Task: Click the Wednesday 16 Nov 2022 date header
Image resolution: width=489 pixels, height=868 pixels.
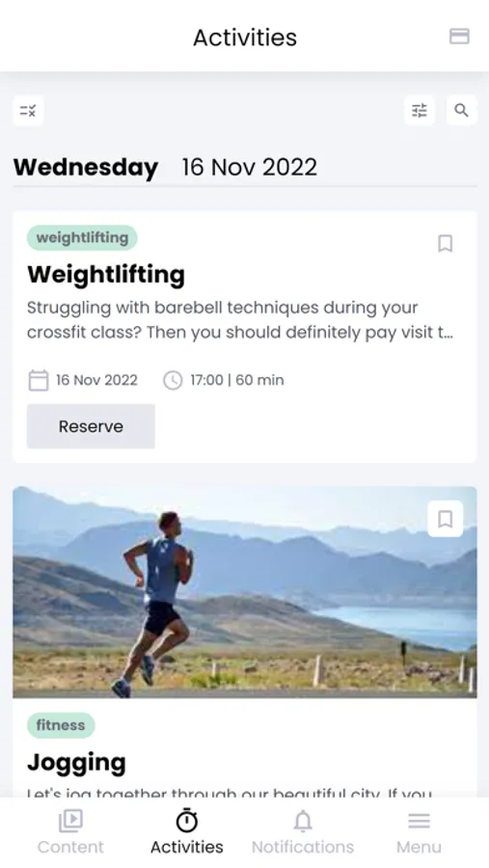Action: tap(165, 167)
